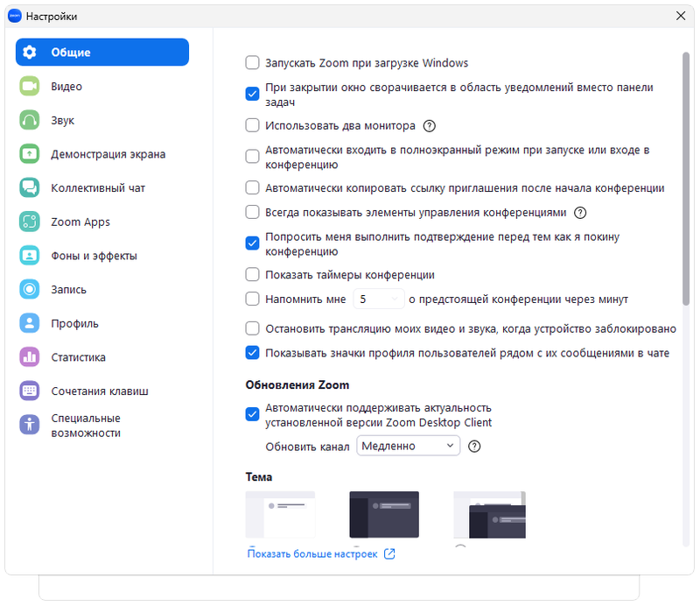The image size is (700, 606).
Task: Open the reminder minutes dropdown showing 5
Action: [x=379, y=299]
